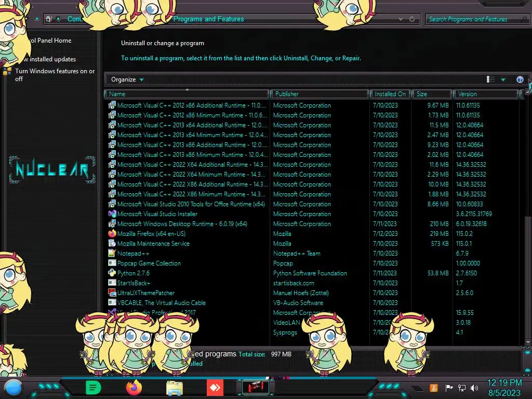Viewport: 532px width, 399px height.
Task: Click the change view icon
Action: [490, 79]
